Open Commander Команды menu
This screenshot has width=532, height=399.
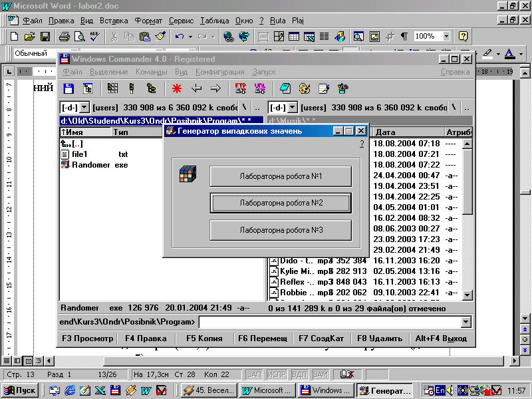pos(152,72)
